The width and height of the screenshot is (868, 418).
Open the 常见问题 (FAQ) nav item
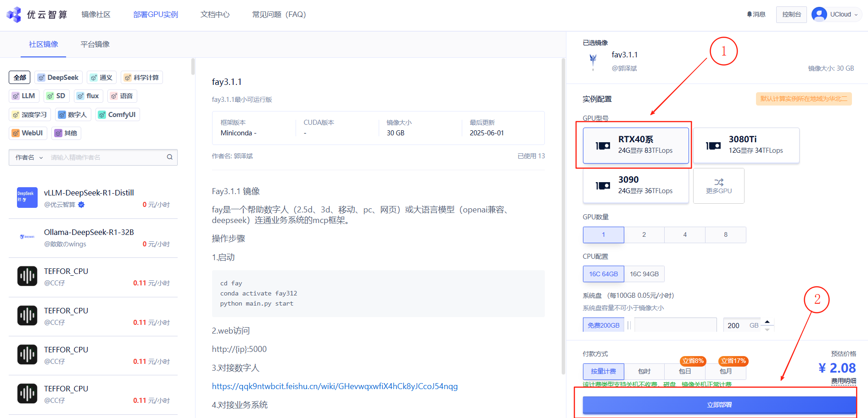279,15
